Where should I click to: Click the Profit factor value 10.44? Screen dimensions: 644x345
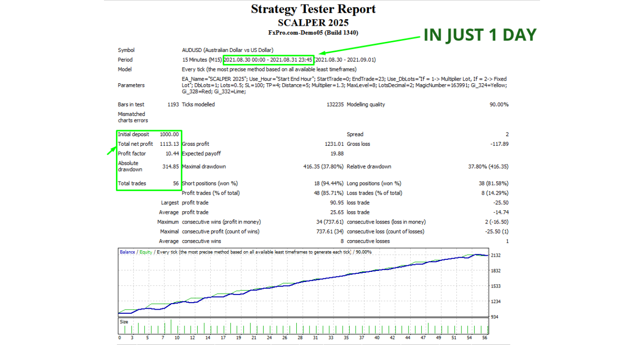[172, 154]
